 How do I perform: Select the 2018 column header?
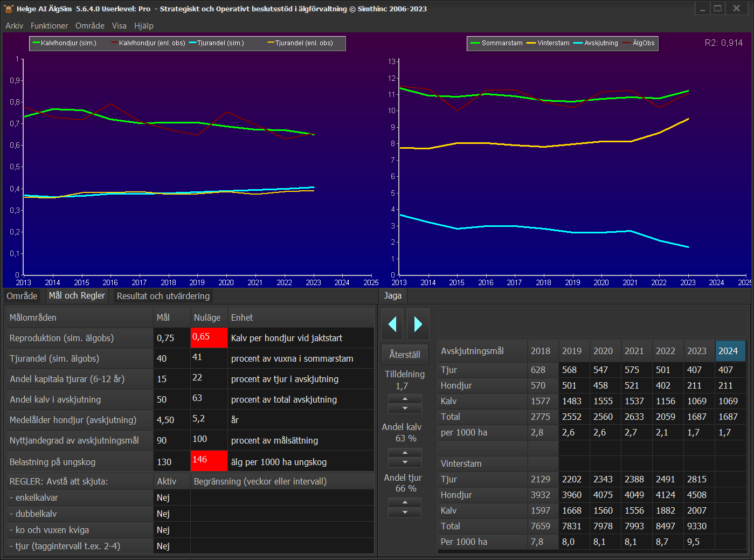[x=543, y=351]
